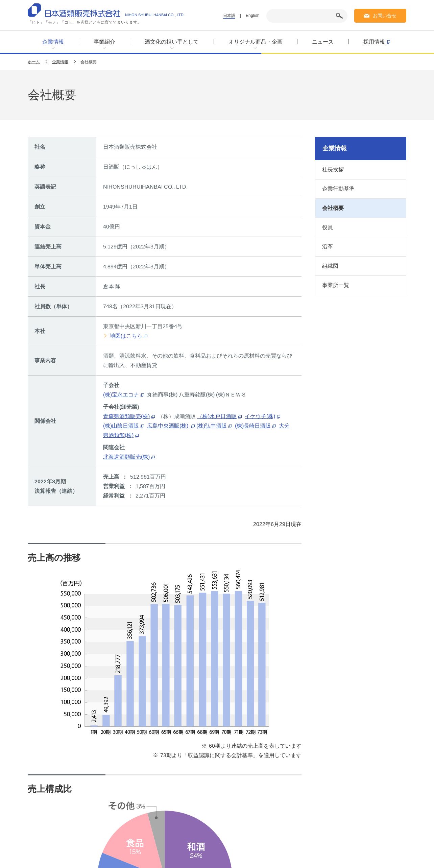Open イケウチ(株) link
434x868 pixels.
[x=260, y=416]
